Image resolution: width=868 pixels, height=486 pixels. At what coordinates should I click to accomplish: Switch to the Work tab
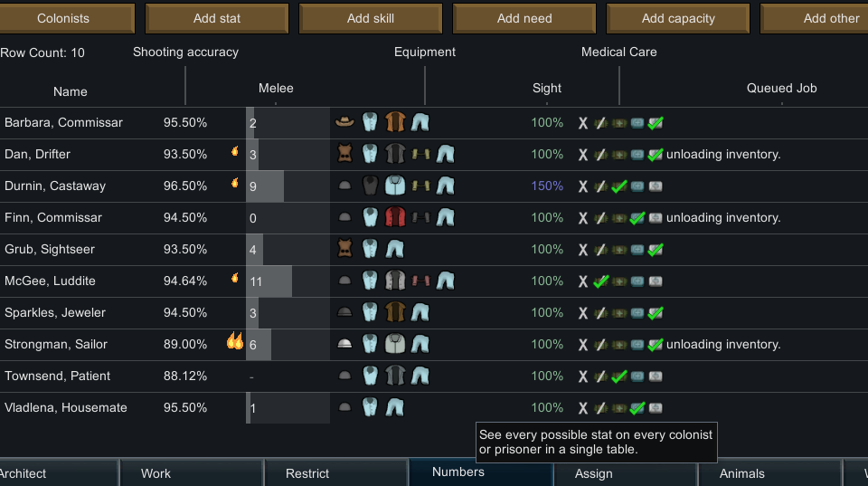point(156,473)
